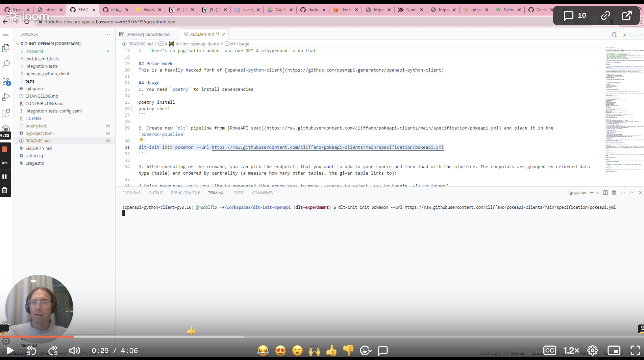Open Loom comments with count 10
The height and width of the screenshot is (360, 644).
(575, 15)
